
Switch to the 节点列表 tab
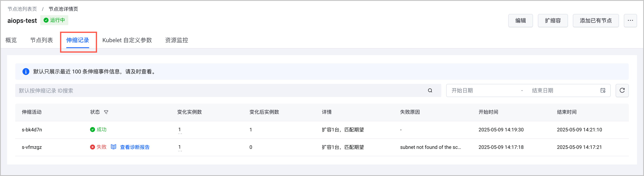(x=42, y=40)
